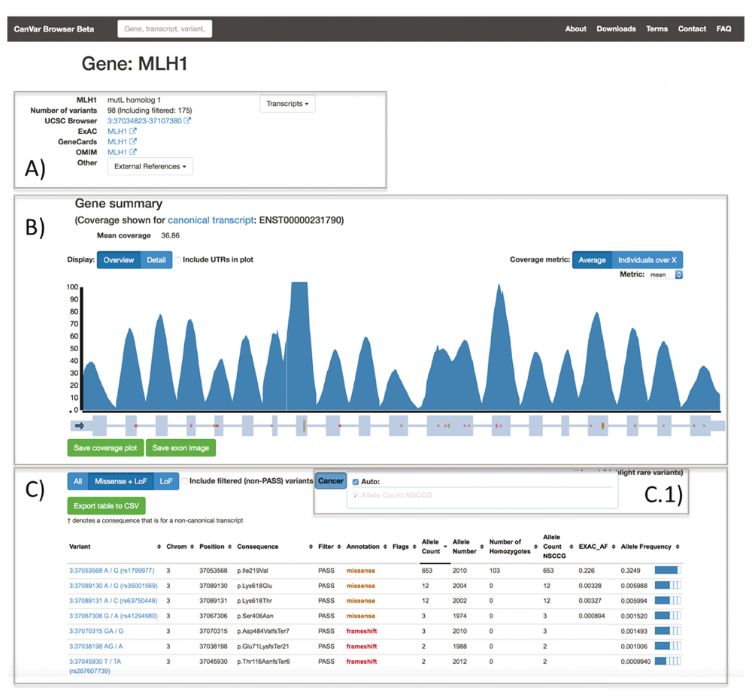Switch display to Detail
This screenshot has height=700, width=752.
coord(156,260)
